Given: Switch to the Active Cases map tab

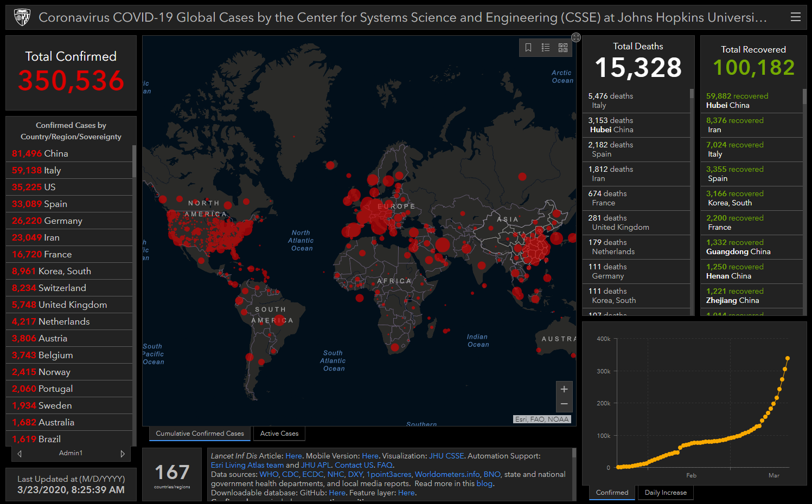Looking at the screenshot, I should coord(279,434).
